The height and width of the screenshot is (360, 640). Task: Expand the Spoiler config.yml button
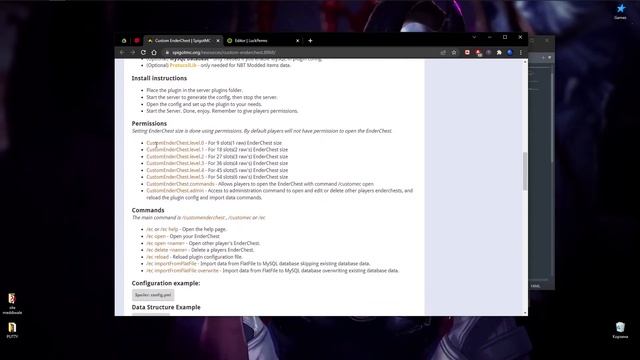[153, 295]
